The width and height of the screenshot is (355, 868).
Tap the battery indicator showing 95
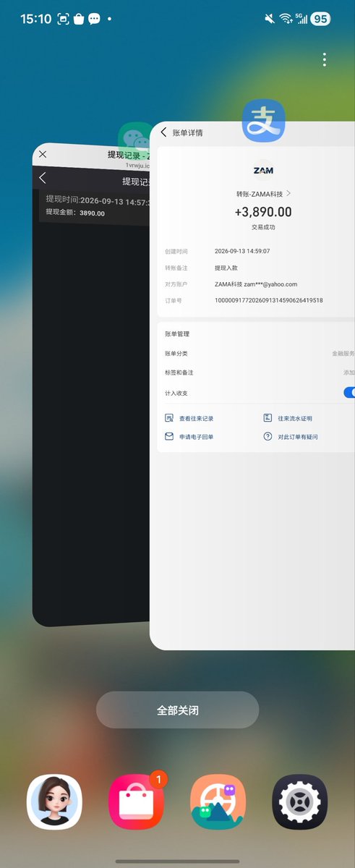320,20
